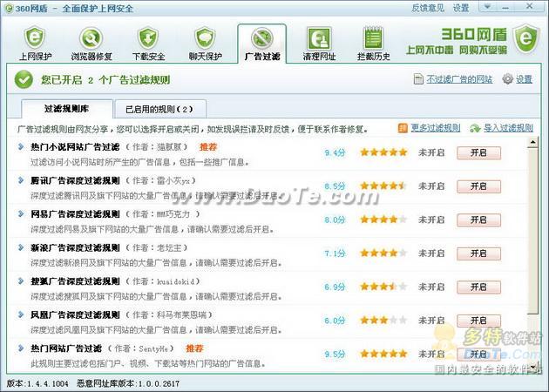The height and width of the screenshot is (392, 549).
Task: Switch to the 已启用的规则(2) tab
Action: coord(160,109)
